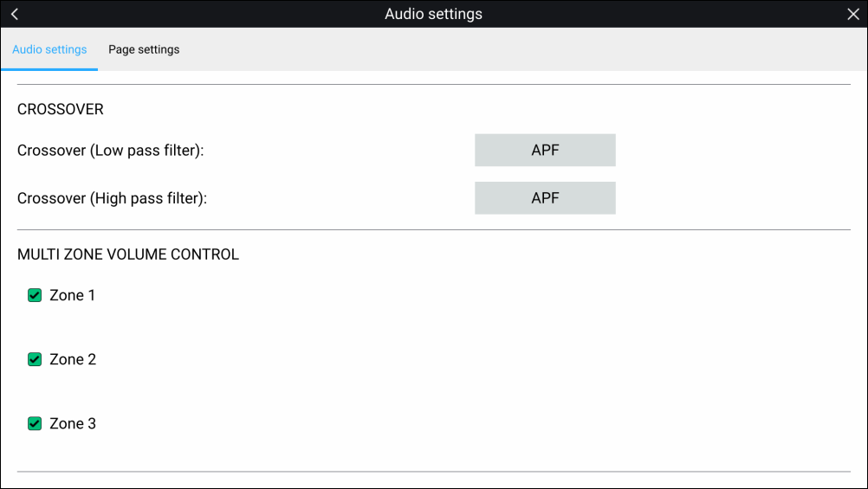868x489 pixels.
Task: Open the High pass filter APF selector
Action: pyautogui.click(x=545, y=197)
